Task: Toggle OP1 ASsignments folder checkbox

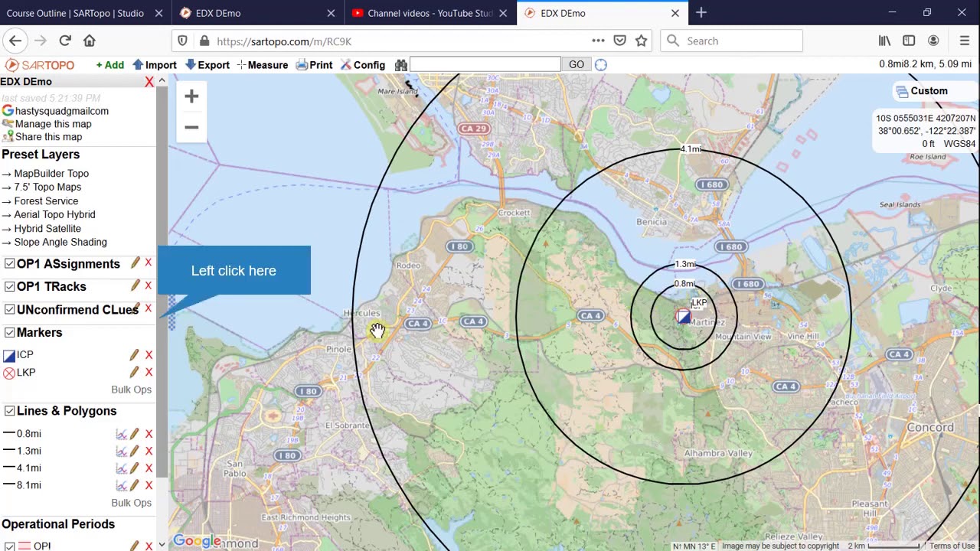Action: 9,263
